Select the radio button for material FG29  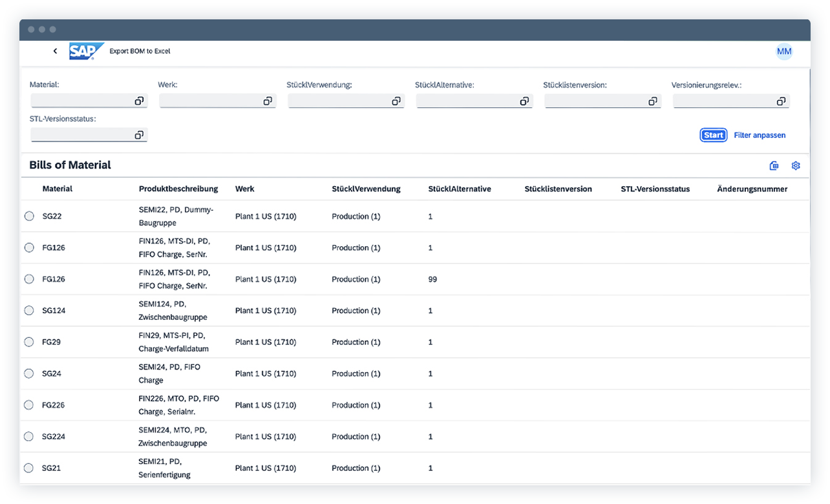pyautogui.click(x=28, y=342)
